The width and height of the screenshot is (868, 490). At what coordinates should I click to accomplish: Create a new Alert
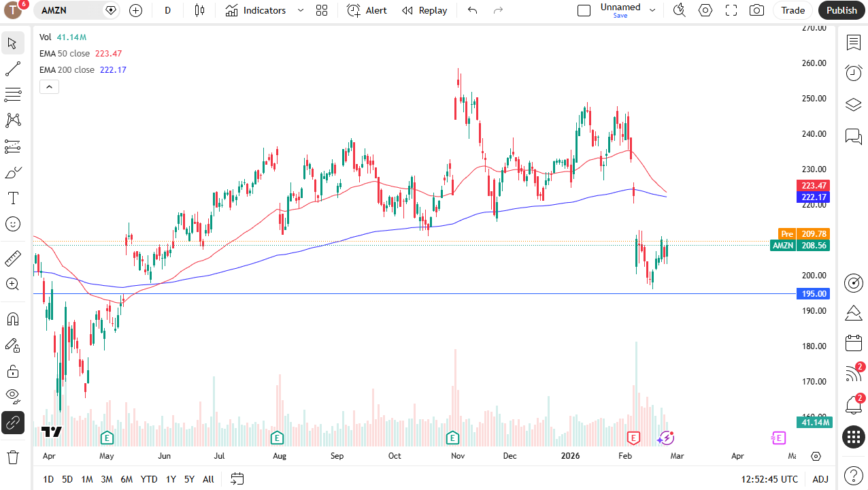[367, 10]
